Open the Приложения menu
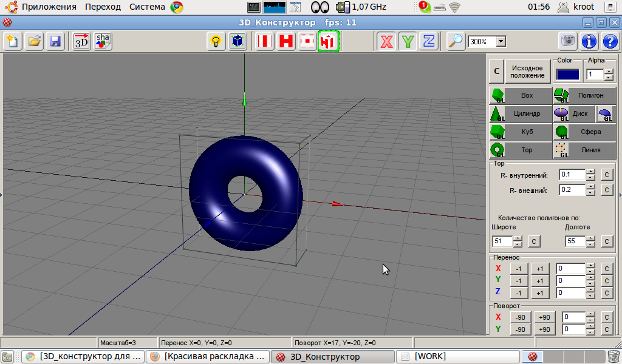622x364 pixels. [x=49, y=7]
